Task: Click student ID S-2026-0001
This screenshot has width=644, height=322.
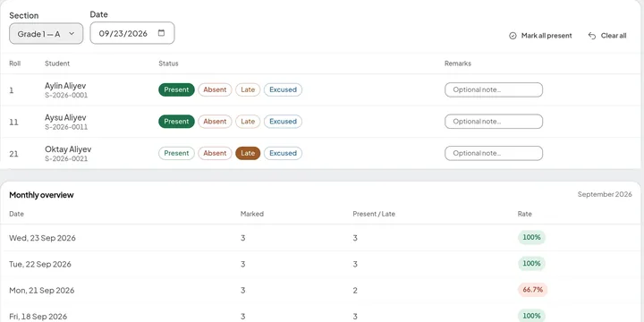Action: click(x=66, y=96)
